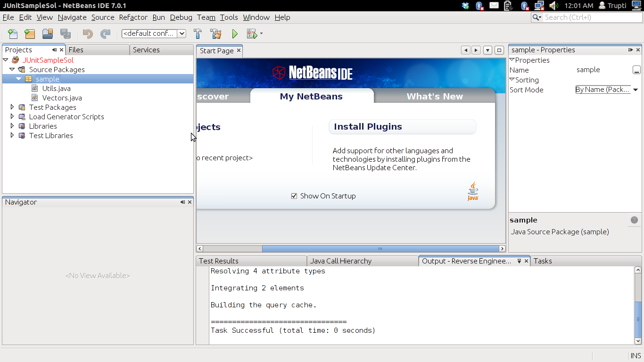The image size is (644, 362).
Task: Create a new file using the New File icon
Action: point(13,33)
